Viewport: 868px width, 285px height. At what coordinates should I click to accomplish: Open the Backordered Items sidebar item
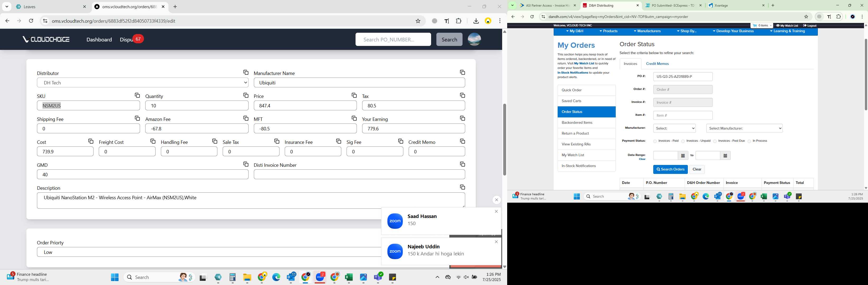pos(586,122)
